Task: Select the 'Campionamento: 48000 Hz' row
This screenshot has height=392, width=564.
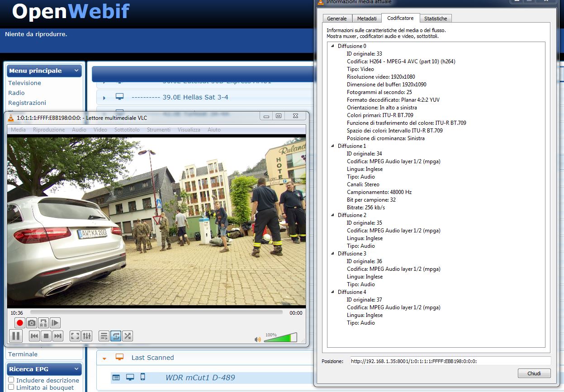Action: 379,192
